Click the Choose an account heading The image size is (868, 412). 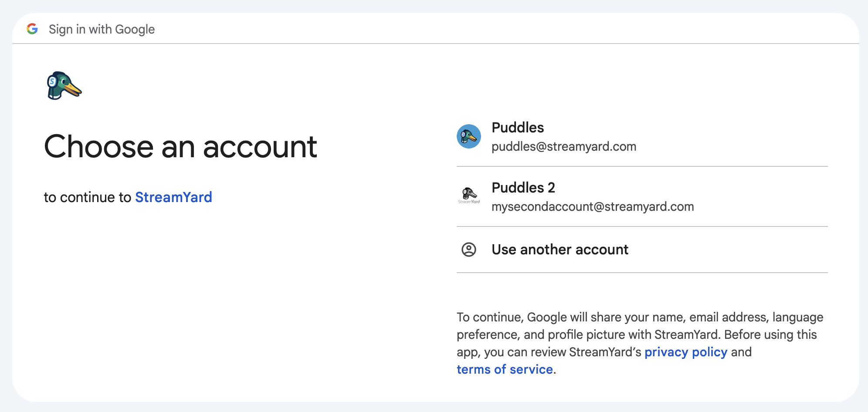pyautogui.click(x=180, y=147)
